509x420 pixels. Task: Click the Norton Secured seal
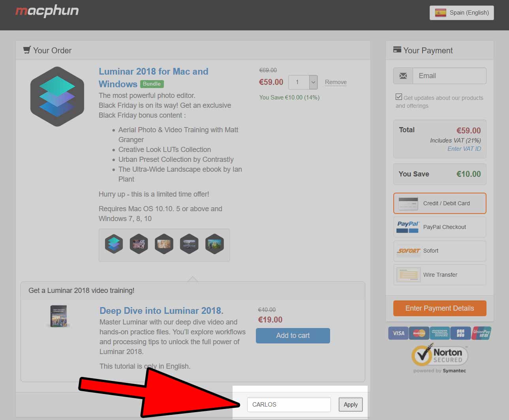pos(440,358)
